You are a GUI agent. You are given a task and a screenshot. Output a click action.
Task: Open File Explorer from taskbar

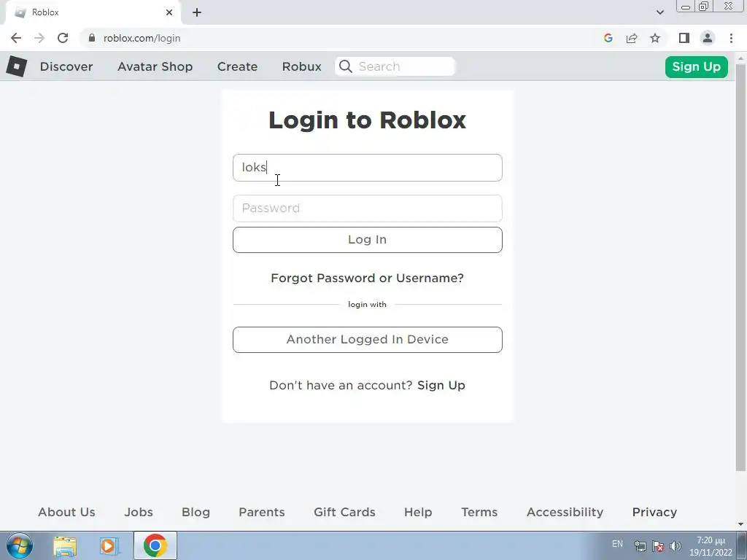65,545
